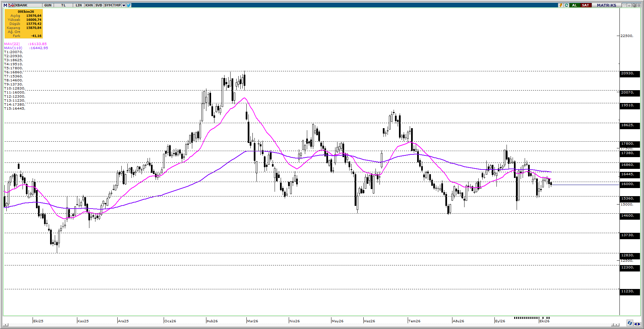Click the MAV(22) indicator label
Screen dimensions: 644x329
pyautogui.click(x=12, y=44)
